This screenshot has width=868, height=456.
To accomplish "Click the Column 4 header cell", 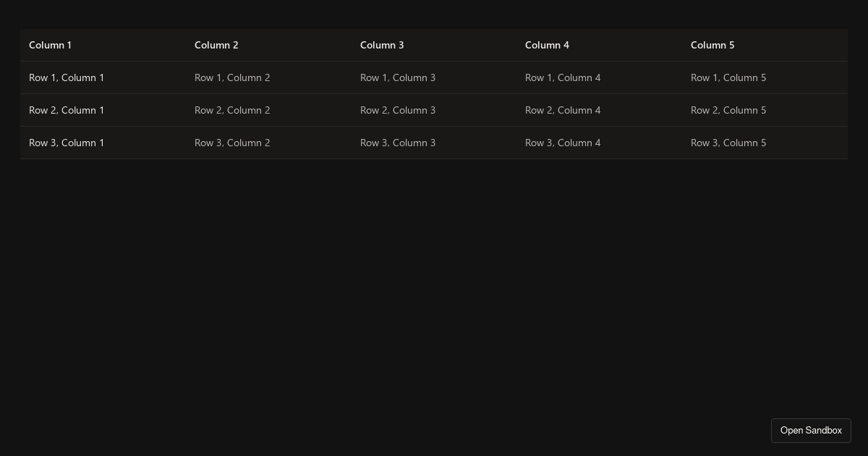I will [x=547, y=45].
